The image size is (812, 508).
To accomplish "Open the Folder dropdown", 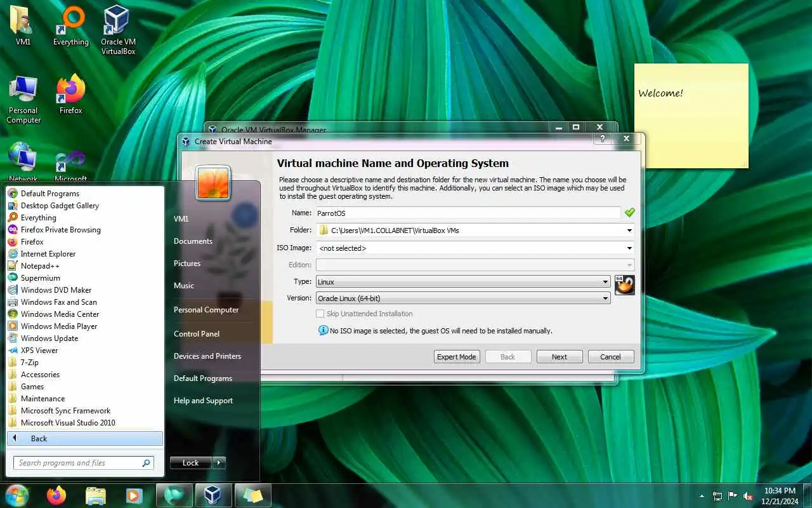I will point(629,231).
